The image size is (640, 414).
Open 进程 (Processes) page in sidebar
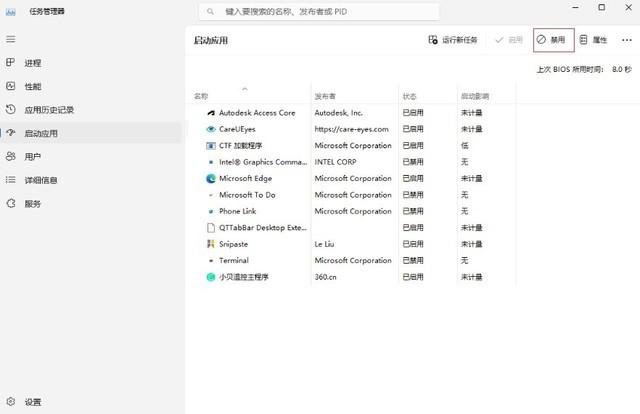(x=91, y=63)
